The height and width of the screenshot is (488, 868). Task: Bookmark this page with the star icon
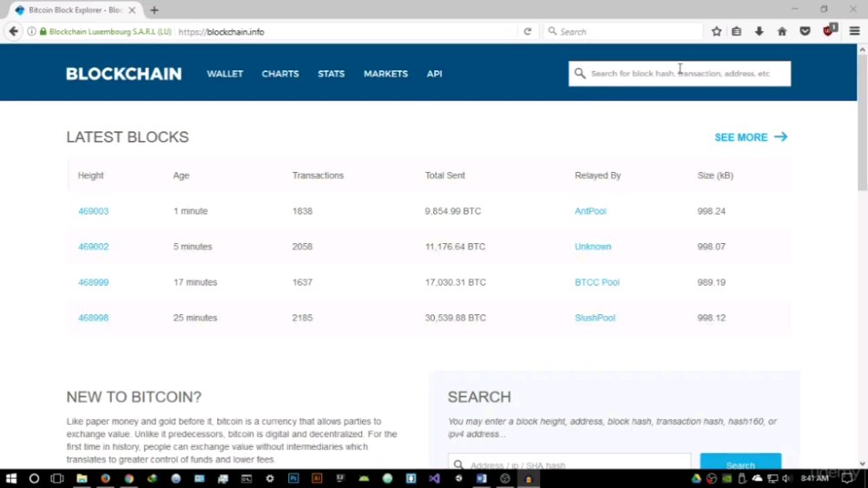[716, 31]
